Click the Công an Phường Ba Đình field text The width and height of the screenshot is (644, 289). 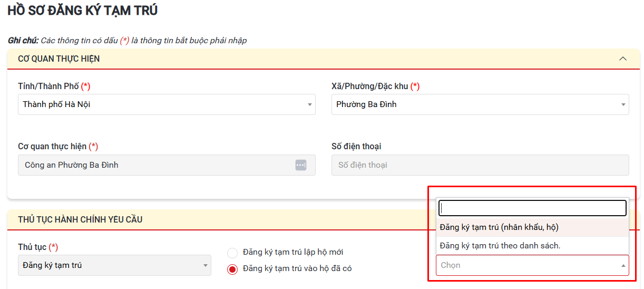pyautogui.click(x=72, y=165)
